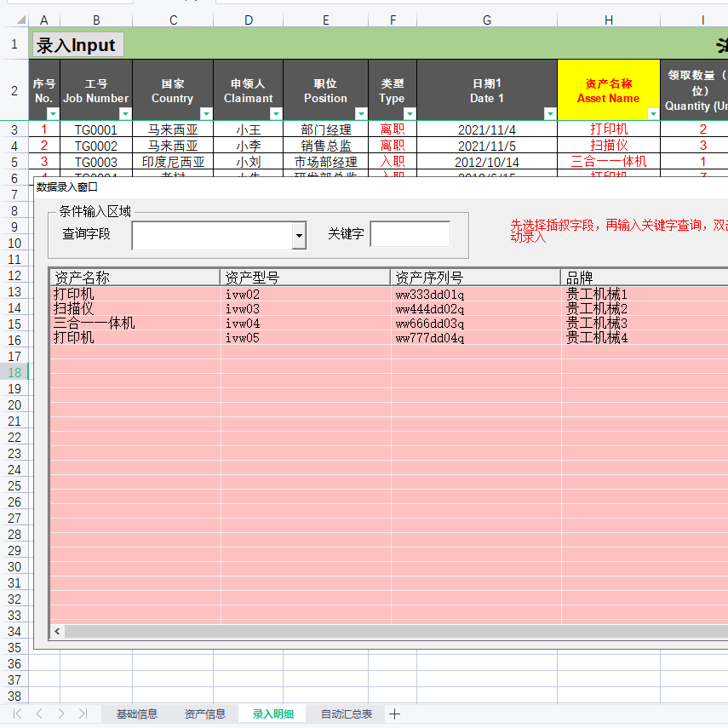Select cell TG0003
The width and height of the screenshot is (728, 728).
point(96,162)
